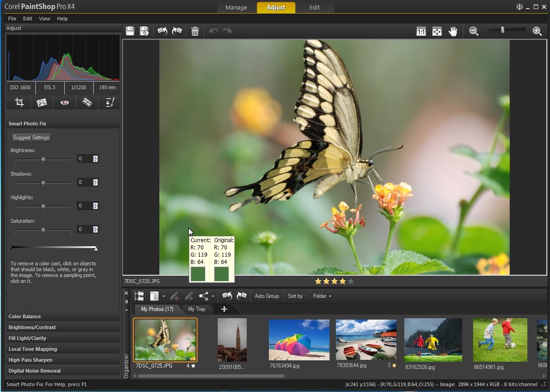This screenshot has height=392, width=550.
Task: Click the Save icon in toolbar
Action: (x=130, y=31)
